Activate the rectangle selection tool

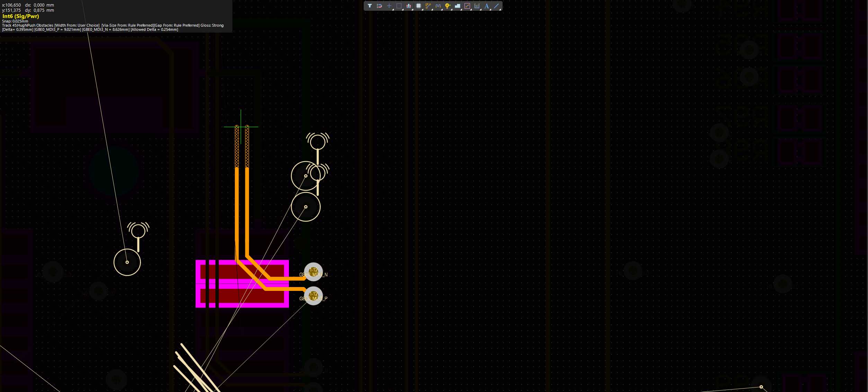[x=399, y=6]
